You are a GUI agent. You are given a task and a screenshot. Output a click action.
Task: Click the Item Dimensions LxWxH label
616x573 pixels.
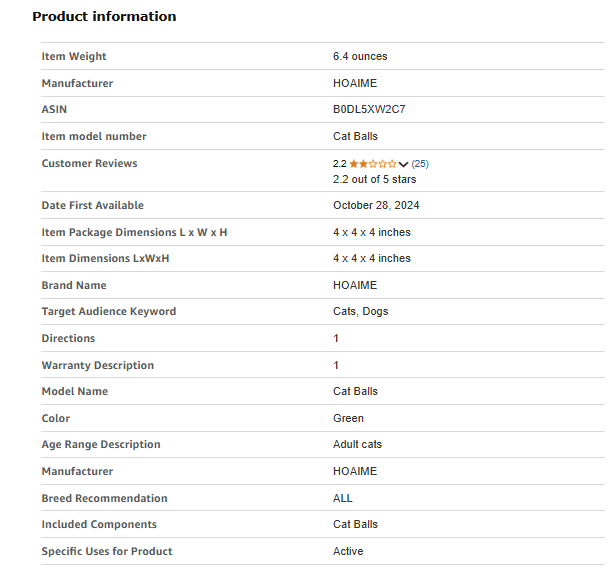pos(105,258)
